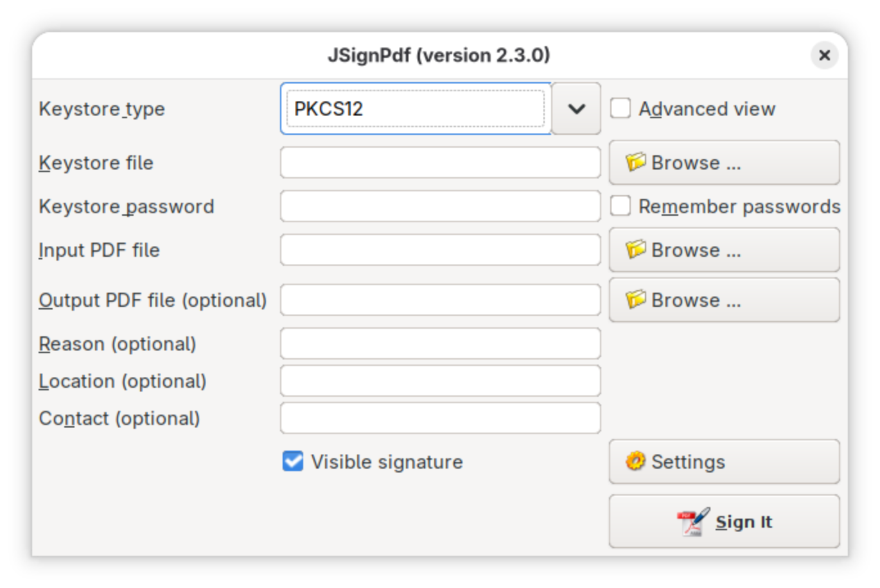The width and height of the screenshot is (880, 588).
Task: Select the Input PDF file text box
Action: [440, 250]
